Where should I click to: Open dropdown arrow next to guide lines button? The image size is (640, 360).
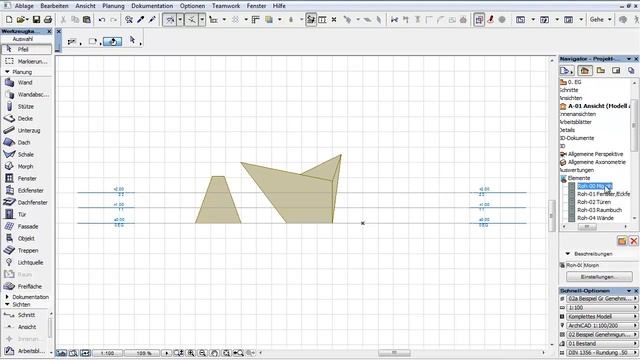180,19
